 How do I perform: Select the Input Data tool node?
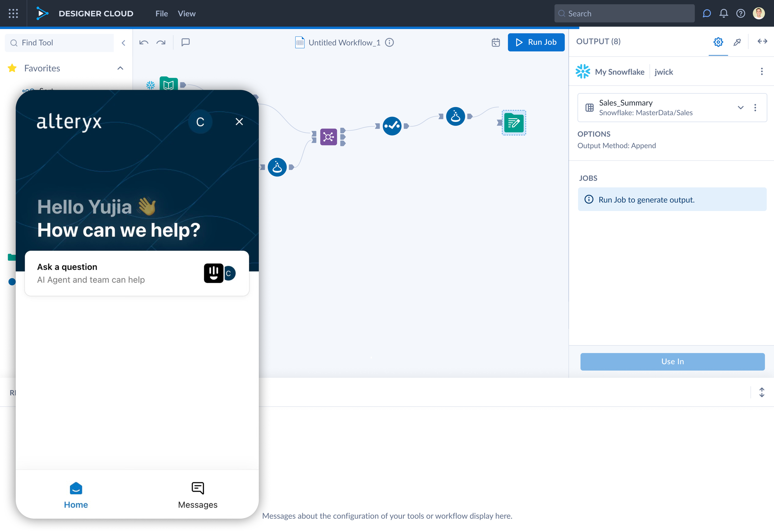pos(168,84)
